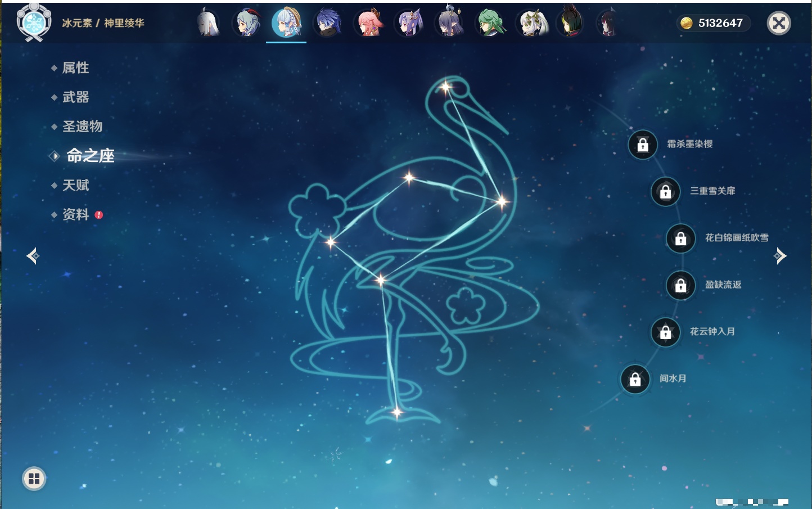Open the 圣遗物 artifacts page
Viewport: 812px width, 509px height.
[x=82, y=127]
